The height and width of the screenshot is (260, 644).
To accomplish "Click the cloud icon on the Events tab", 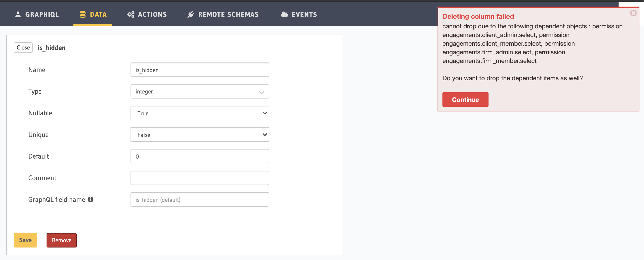I will (x=284, y=14).
